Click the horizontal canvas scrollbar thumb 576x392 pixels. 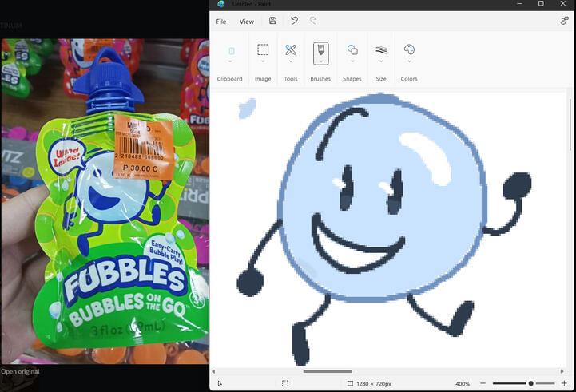(x=328, y=371)
